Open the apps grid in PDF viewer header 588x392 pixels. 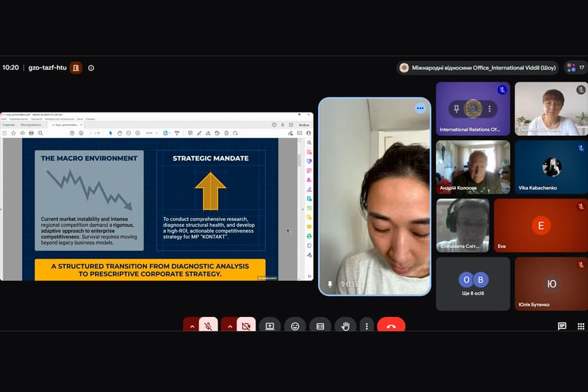click(291, 125)
